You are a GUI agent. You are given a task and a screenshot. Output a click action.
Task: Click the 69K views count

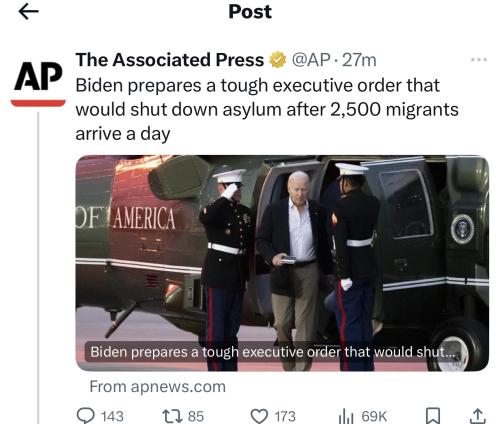(374, 416)
